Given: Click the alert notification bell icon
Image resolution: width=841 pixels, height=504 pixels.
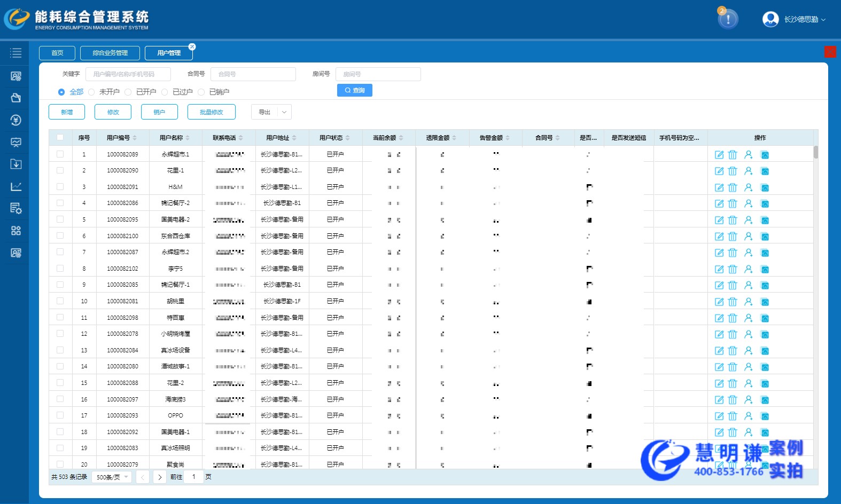Looking at the screenshot, I should [x=727, y=19].
